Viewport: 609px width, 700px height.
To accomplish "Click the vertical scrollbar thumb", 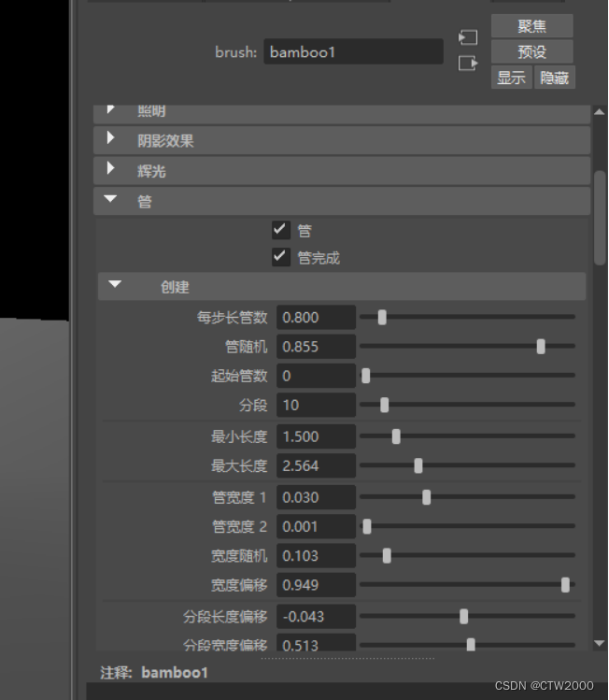I will tap(600, 218).
